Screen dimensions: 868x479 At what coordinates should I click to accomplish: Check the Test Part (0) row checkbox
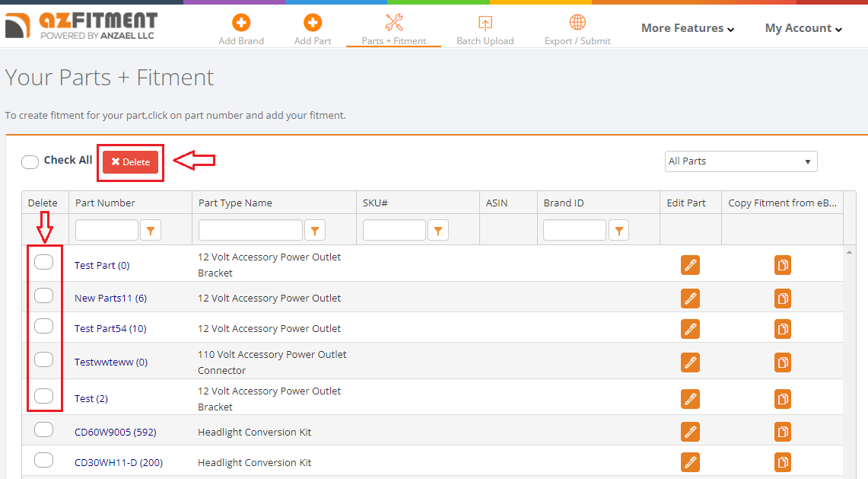tap(43, 262)
